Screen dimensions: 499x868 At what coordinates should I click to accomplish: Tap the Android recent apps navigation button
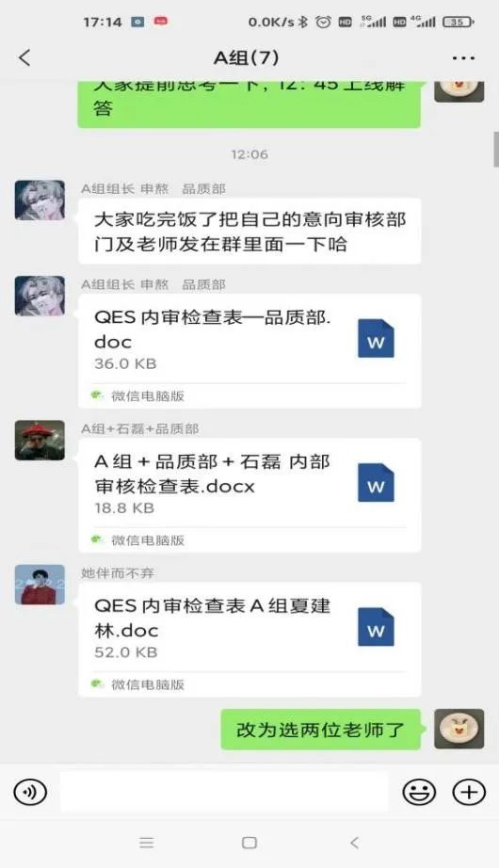point(147,843)
